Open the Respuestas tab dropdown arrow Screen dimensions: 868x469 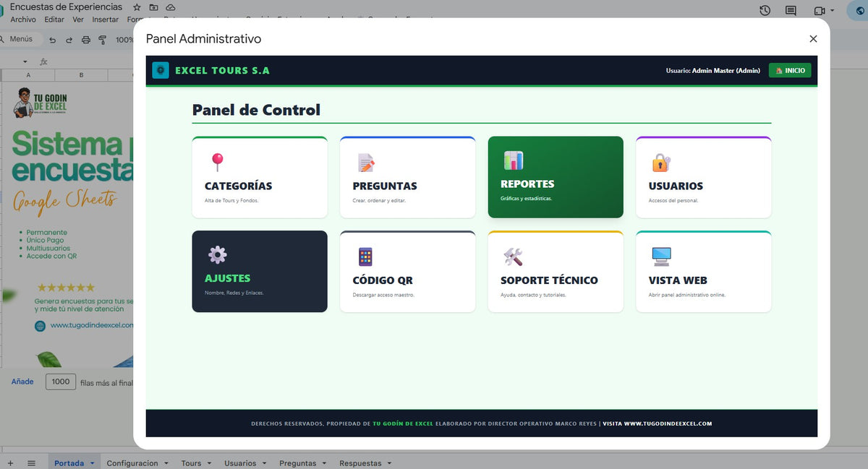[389, 463]
